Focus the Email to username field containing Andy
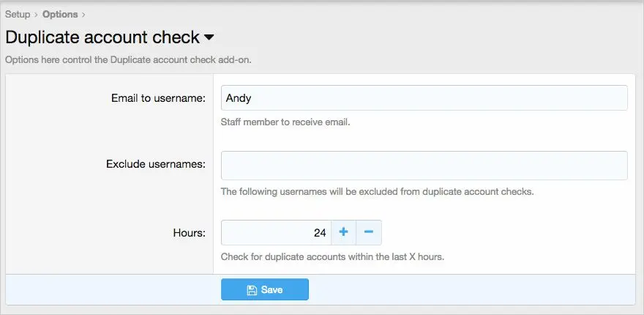 (424, 98)
